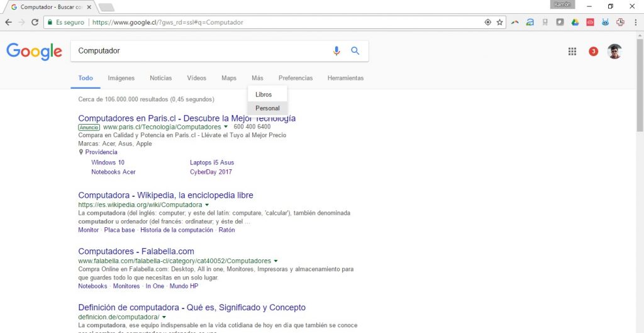This screenshot has width=644, height=333.
Task: Open the Mundo HP sublink
Action: (x=184, y=286)
